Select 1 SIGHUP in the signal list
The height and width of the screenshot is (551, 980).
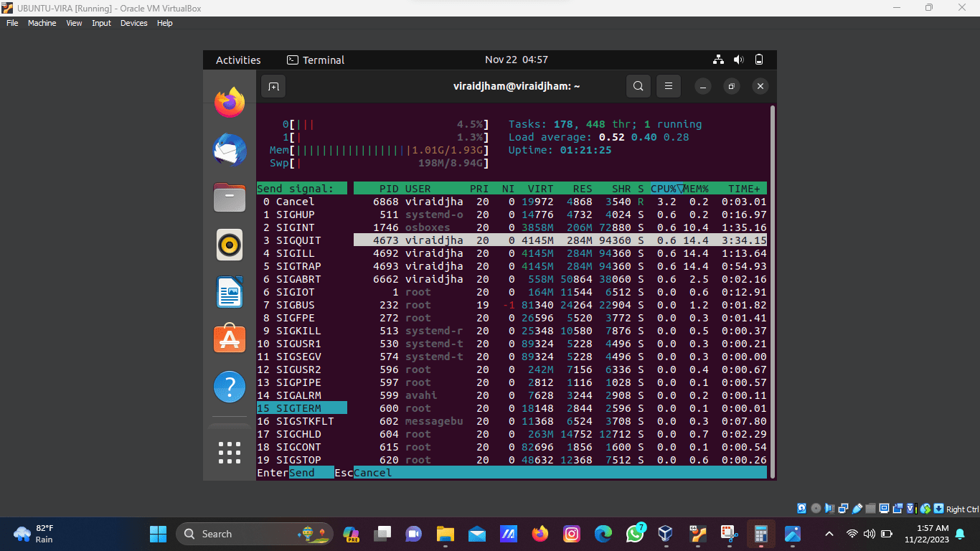pyautogui.click(x=302, y=215)
